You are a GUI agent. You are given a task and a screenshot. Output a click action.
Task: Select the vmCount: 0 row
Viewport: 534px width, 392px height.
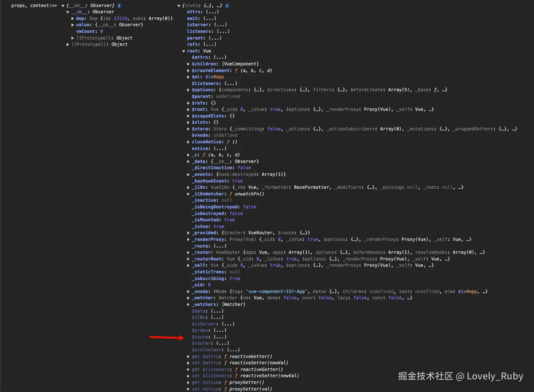(89, 31)
